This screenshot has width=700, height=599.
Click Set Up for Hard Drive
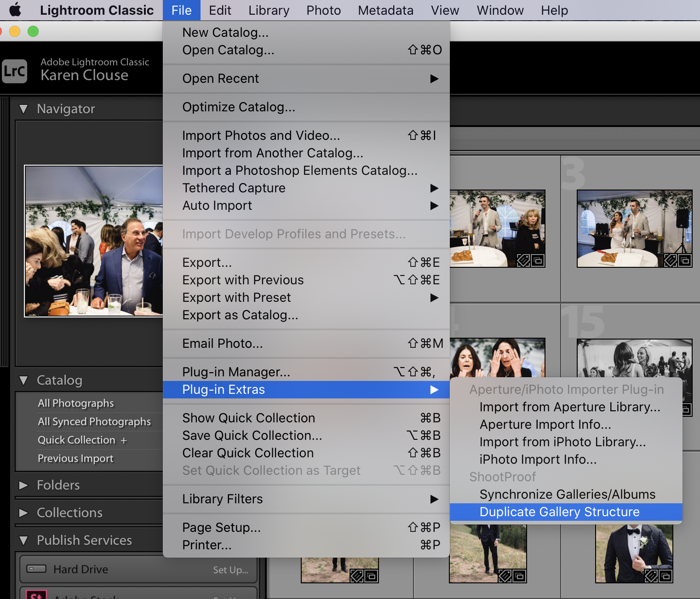click(231, 570)
